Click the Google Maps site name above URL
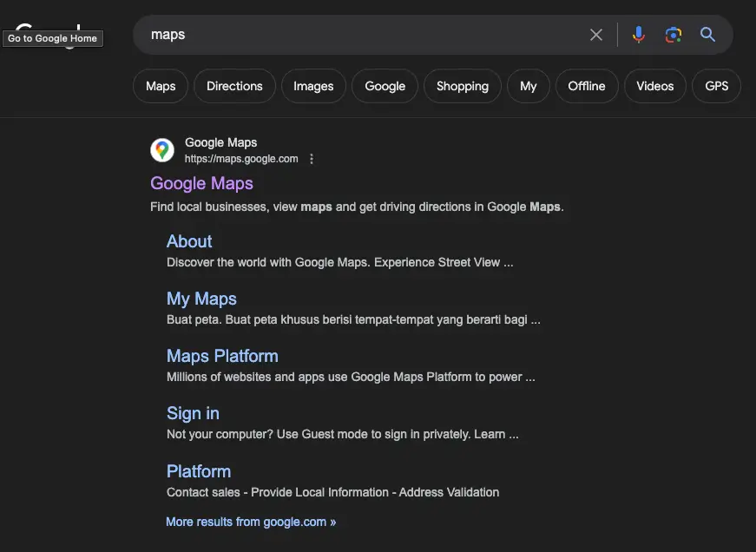756x552 pixels. [220, 142]
